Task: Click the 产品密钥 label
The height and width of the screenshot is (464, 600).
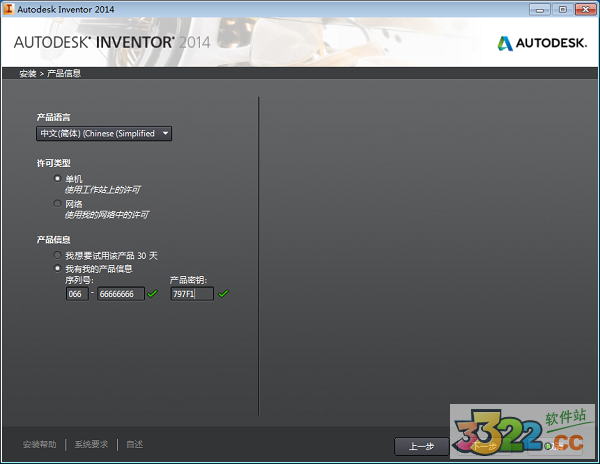Action: click(188, 280)
